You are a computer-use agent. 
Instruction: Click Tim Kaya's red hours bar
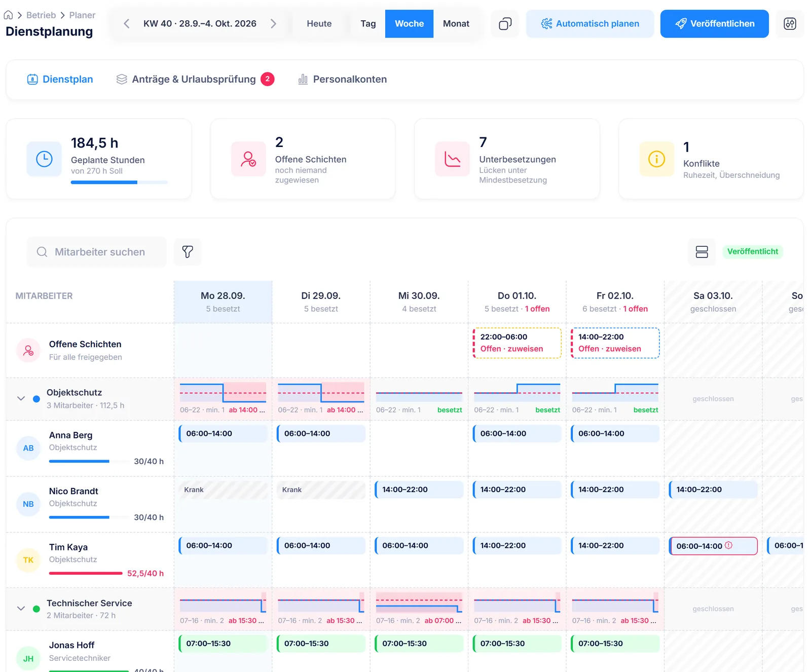[x=86, y=573]
